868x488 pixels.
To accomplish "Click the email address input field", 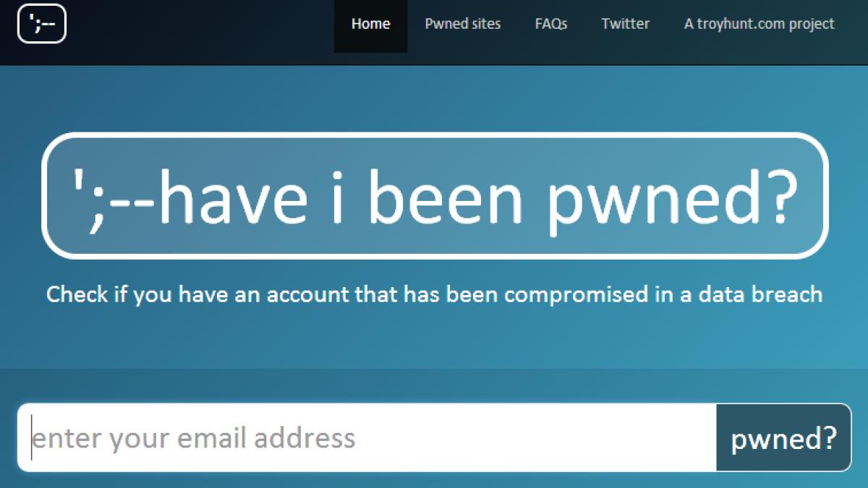I will pos(367,437).
